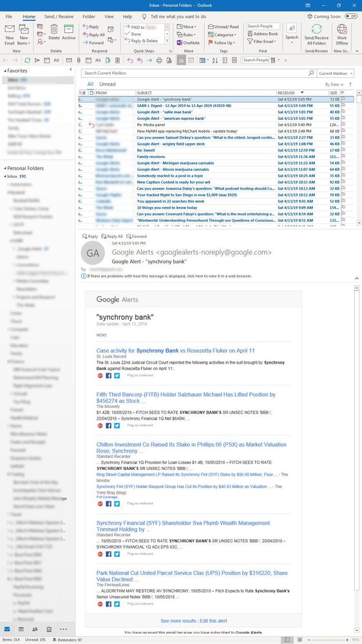Click the Delete trash icon in ribbon
This screenshot has height=644, width=362.
pyautogui.click(x=54, y=32)
